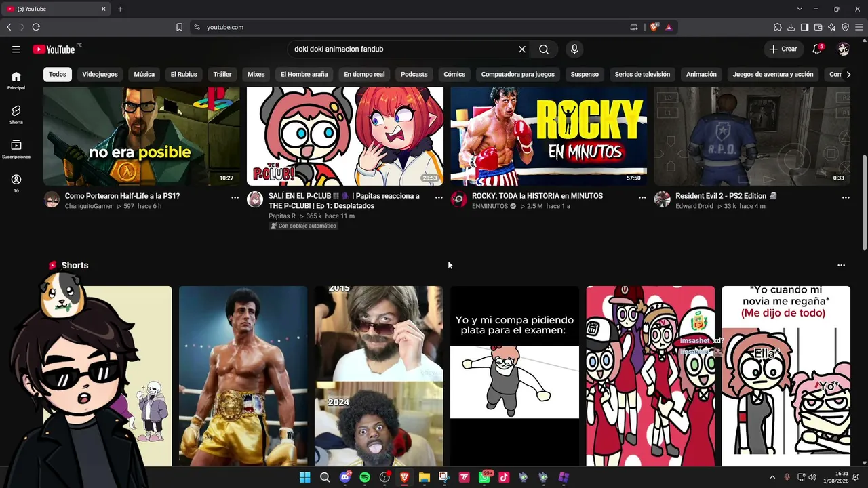
Task: Open the YouTube guide hamburger menu
Action: pyautogui.click(x=16, y=49)
